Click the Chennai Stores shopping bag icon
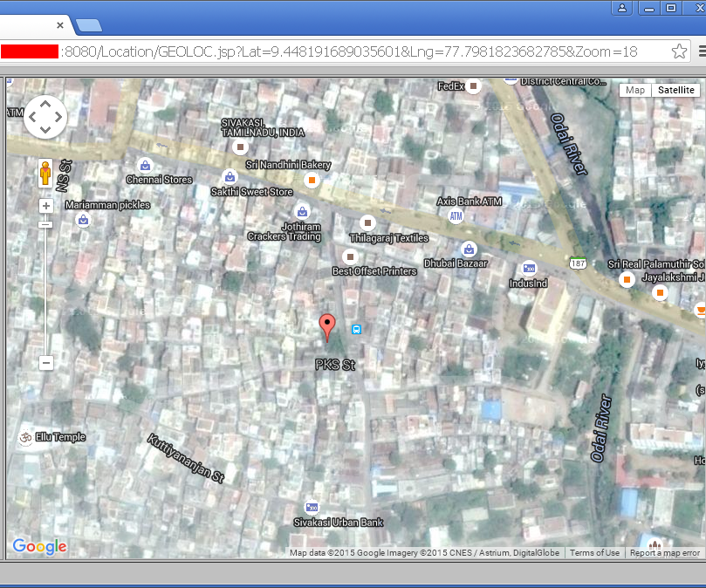The width and height of the screenshot is (706, 588). [x=145, y=165]
